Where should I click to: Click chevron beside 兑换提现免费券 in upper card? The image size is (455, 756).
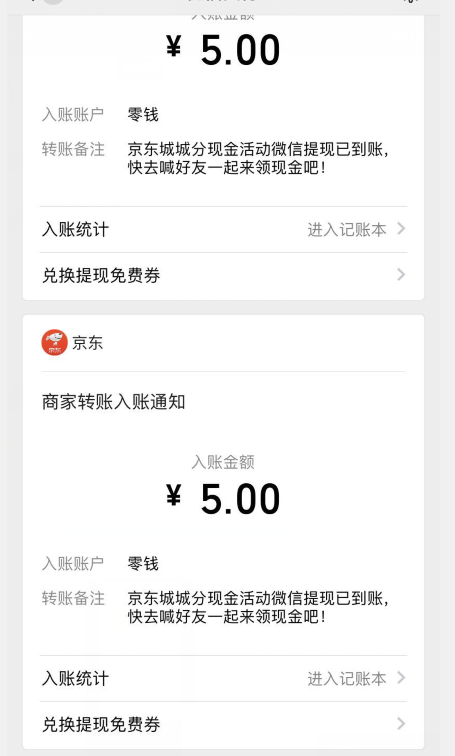401,275
